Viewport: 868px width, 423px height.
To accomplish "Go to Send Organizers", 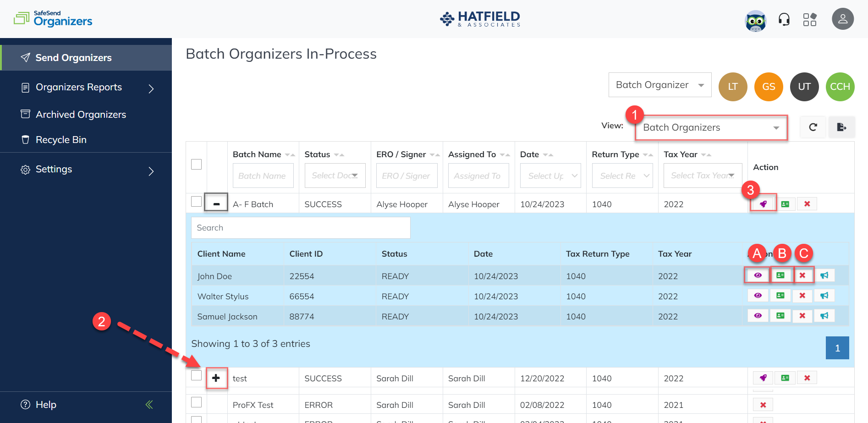I will 86,58.
